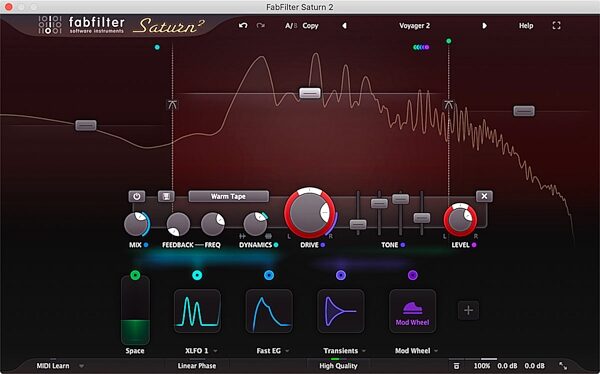600x374 pixels.
Task: Expand the Mod Wheel dropdown arrow
Action: pyautogui.click(x=436, y=351)
